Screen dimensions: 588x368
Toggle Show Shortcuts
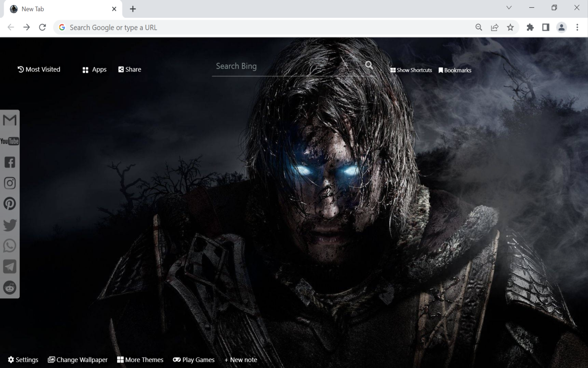(411, 70)
